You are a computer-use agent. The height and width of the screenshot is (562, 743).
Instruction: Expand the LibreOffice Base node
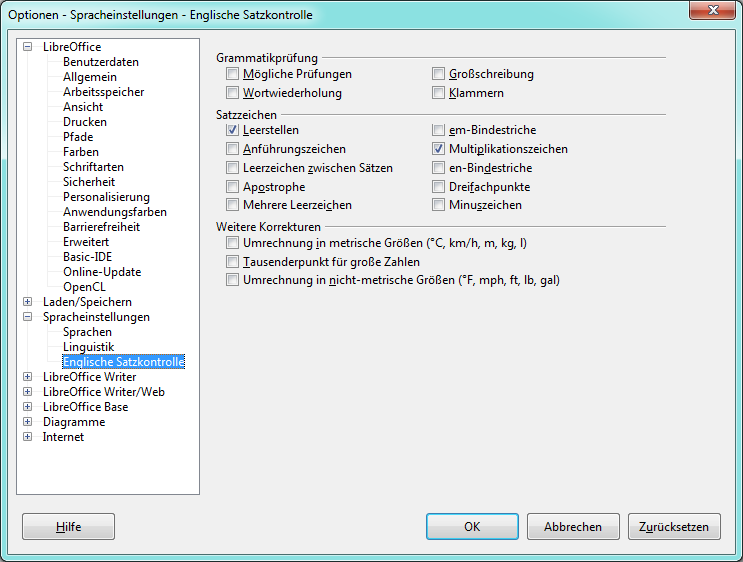click(27, 407)
